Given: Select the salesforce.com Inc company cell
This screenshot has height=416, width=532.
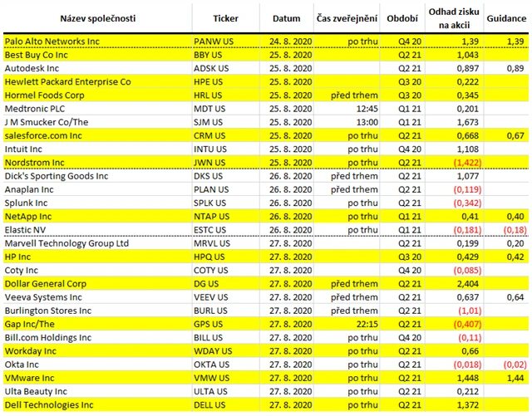Looking at the screenshot, I should click(x=98, y=135).
